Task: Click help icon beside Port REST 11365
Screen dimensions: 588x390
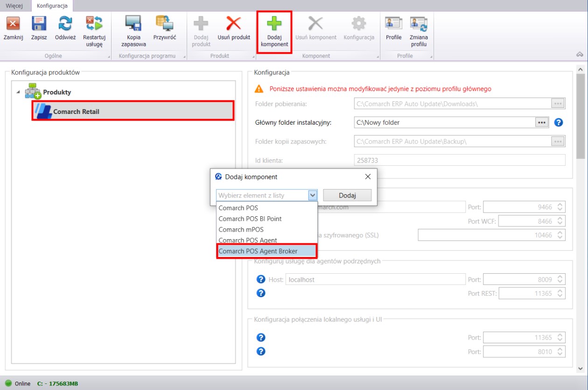Action: (261, 293)
